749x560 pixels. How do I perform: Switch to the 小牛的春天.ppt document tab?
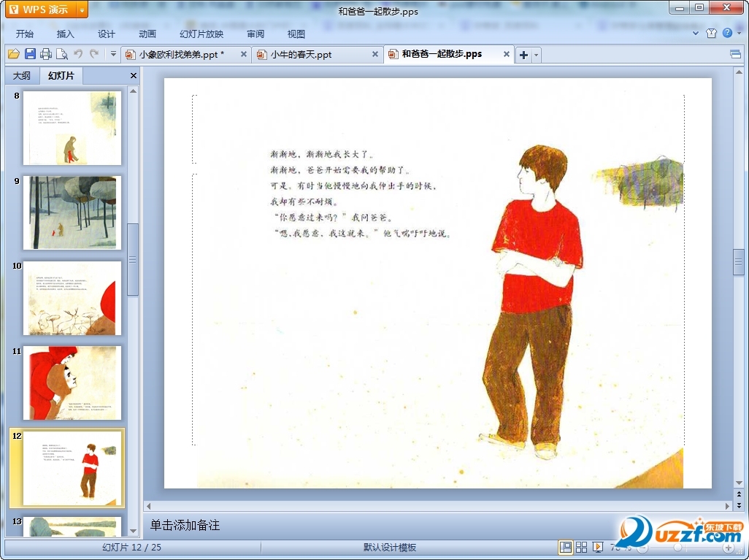301,55
